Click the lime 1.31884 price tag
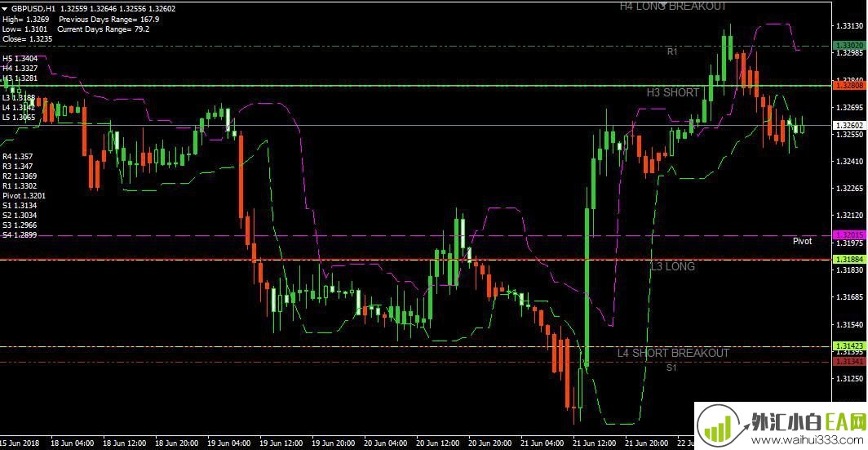The width and height of the screenshot is (868, 450). pyautogui.click(x=850, y=260)
